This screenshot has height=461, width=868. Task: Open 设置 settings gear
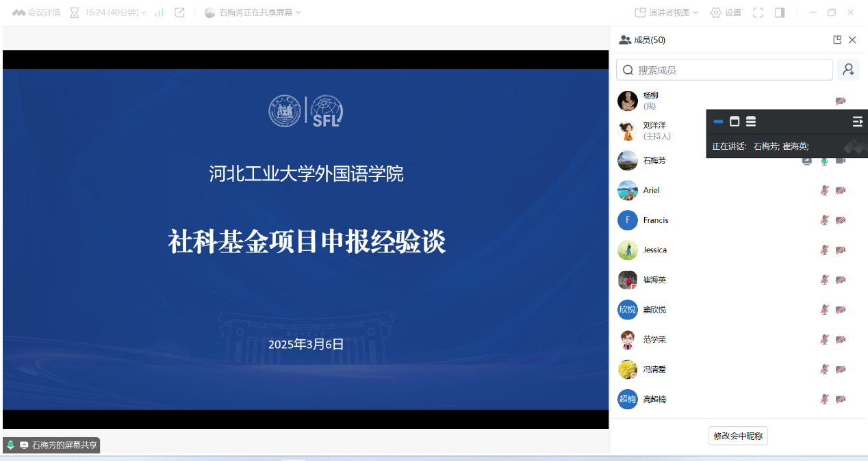[x=726, y=12]
